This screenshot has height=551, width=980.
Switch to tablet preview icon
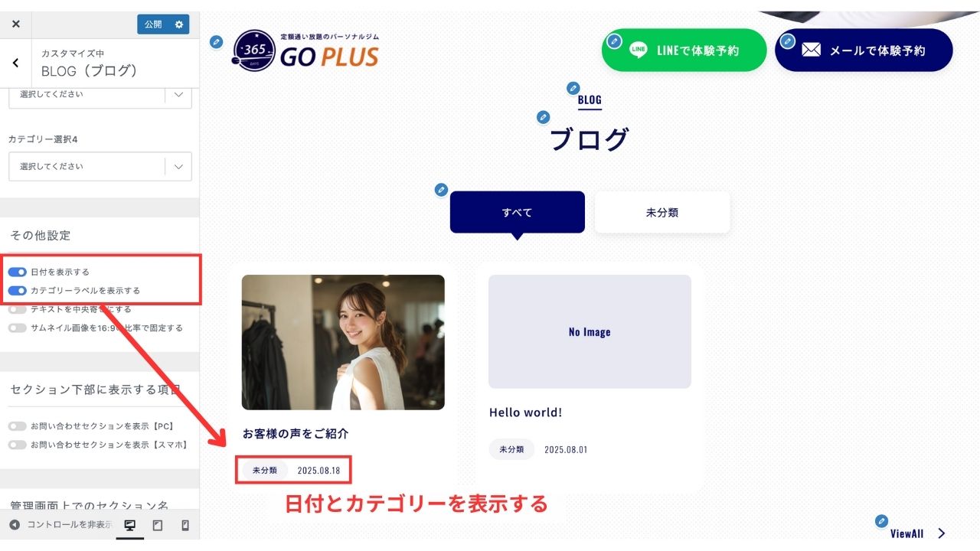coord(158,525)
